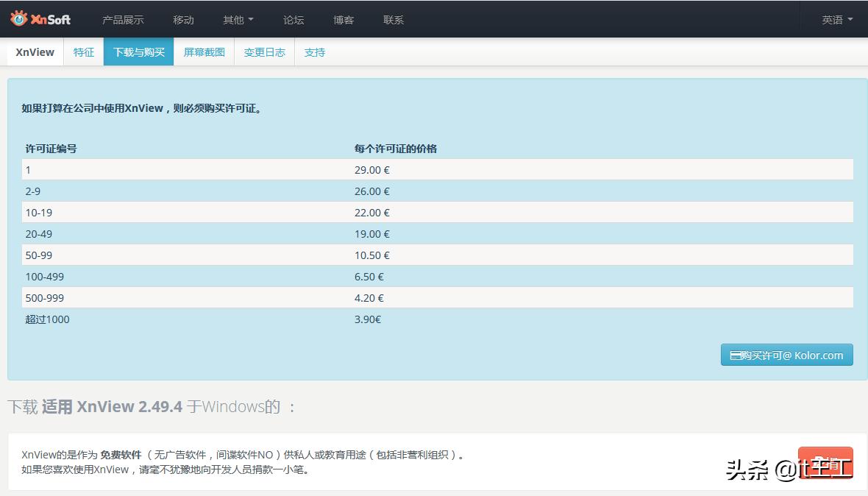This screenshot has width=868, height=496.
Task: Open the 特征 tab
Action: coord(84,52)
